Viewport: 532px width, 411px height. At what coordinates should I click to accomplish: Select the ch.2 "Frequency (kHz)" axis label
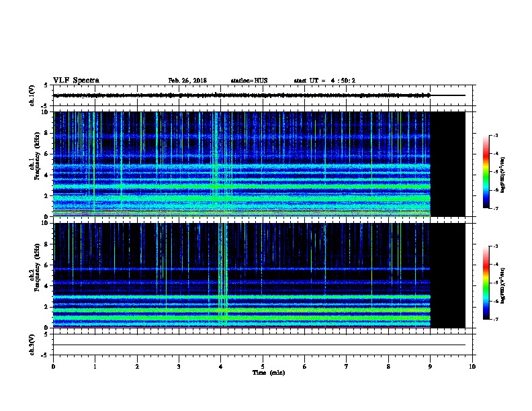tap(37, 267)
